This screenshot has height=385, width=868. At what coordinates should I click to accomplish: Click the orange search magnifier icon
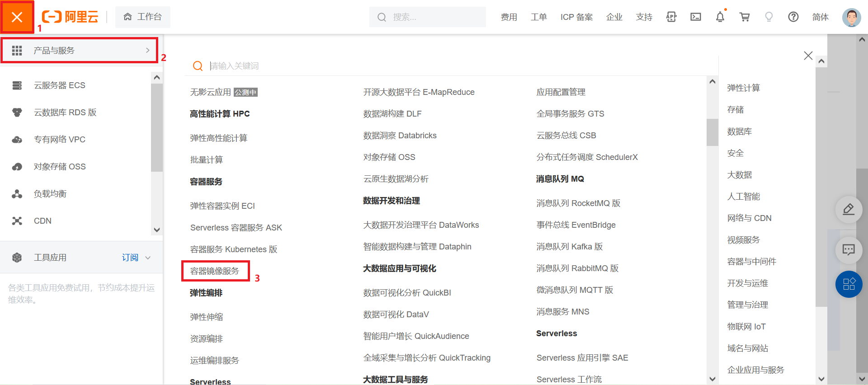click(x=198, y=66)
